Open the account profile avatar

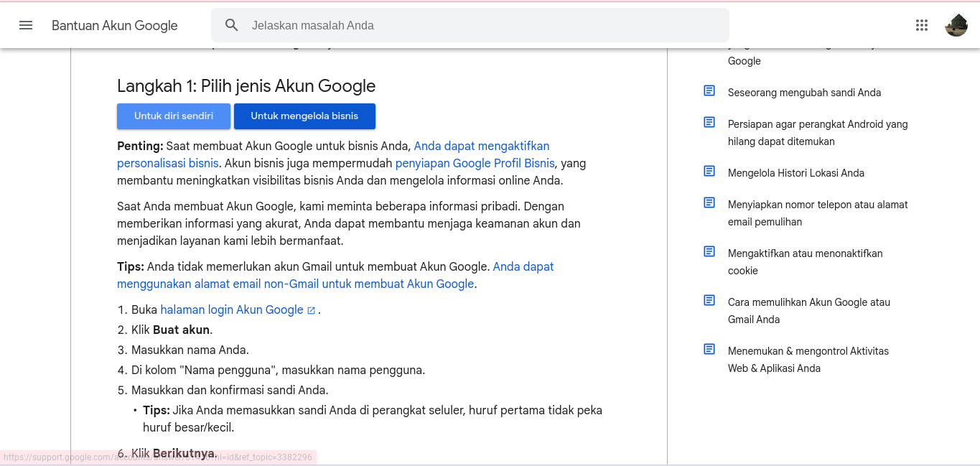coord(956,25)
